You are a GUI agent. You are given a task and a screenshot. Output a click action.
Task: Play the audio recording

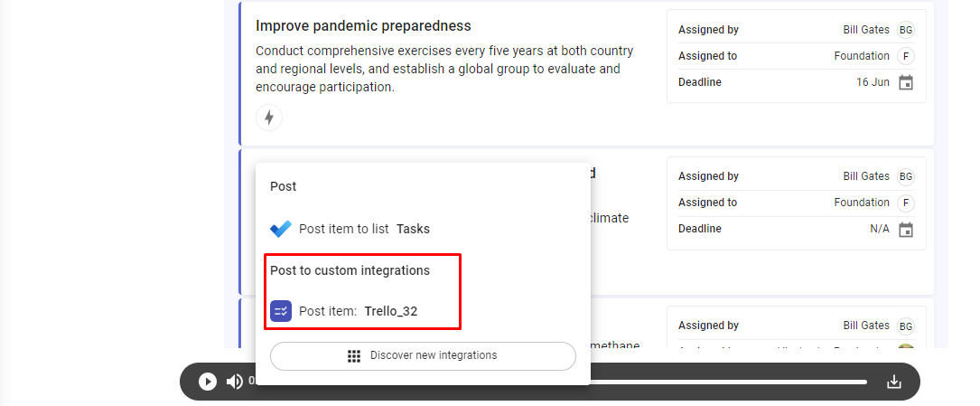click(x=208, y=382)
